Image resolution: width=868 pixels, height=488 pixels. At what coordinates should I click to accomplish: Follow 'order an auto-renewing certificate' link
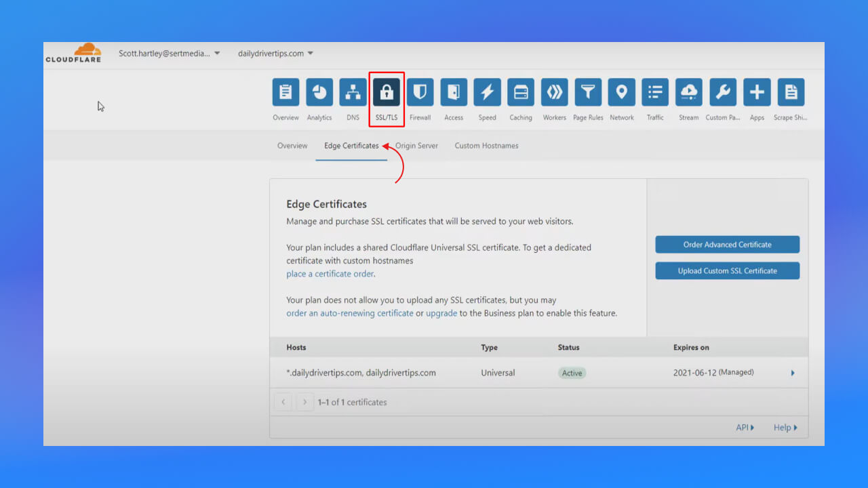pos(350,313)
